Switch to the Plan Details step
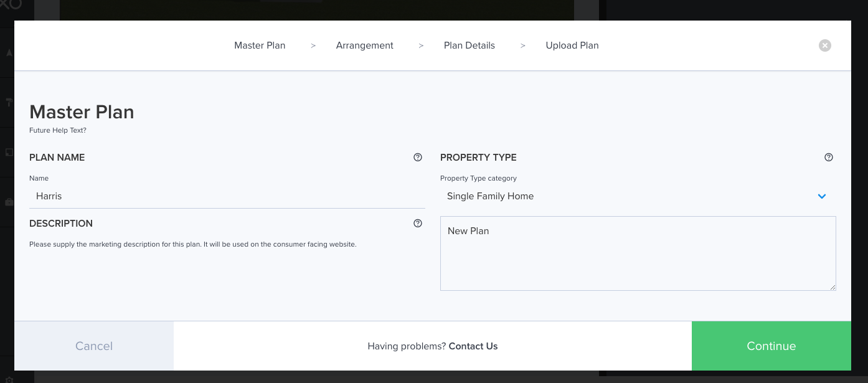The height and width of the screenshot is (383, 868). 469,45
